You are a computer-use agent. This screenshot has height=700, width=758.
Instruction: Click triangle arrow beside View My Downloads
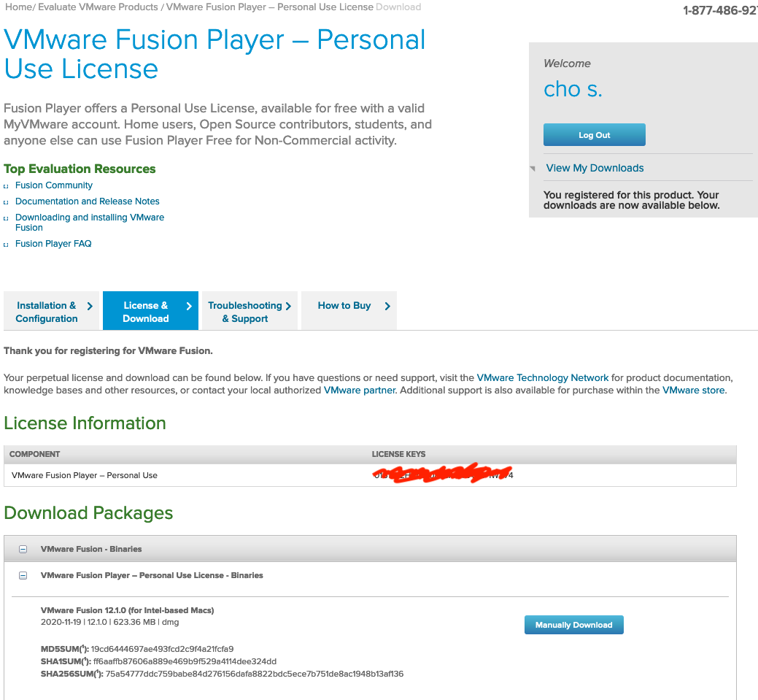click(x=533, y=169)
